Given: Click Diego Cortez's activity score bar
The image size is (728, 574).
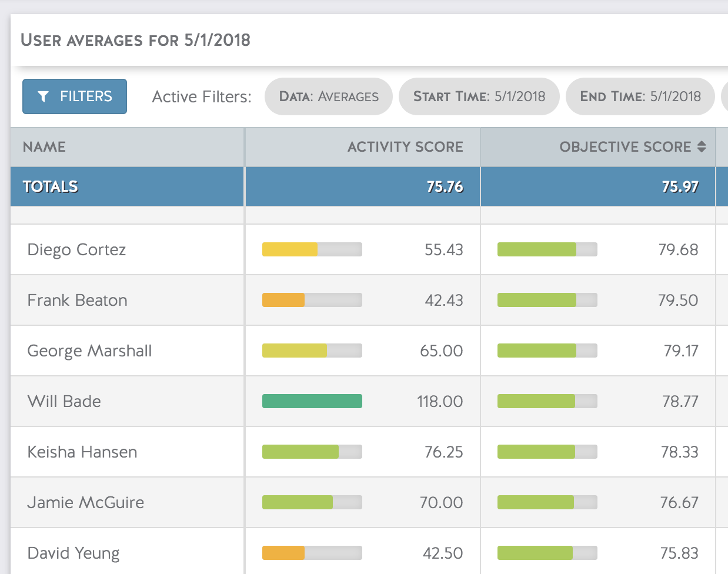Looking at the screenshot, I should click(312, 249).
